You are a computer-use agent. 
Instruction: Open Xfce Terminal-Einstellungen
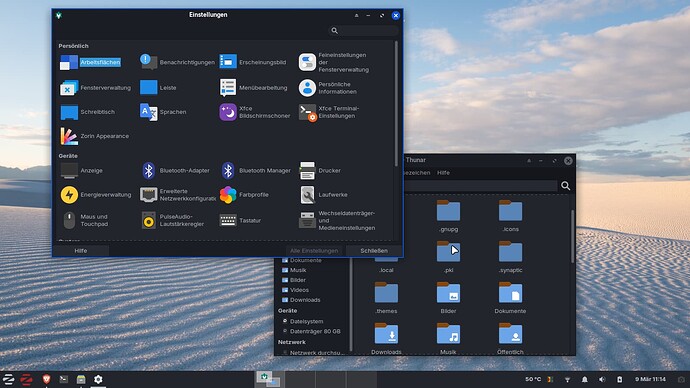(329, 112)
